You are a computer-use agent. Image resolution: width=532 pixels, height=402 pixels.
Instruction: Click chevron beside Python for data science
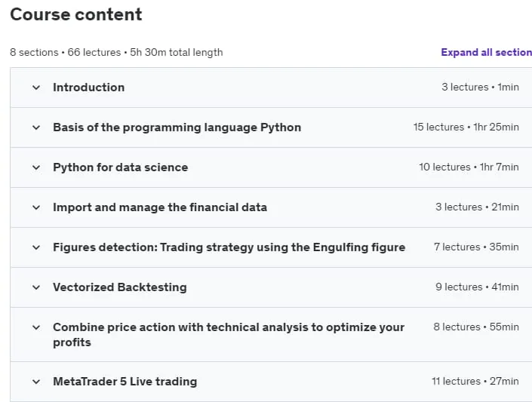click(36, 167)
